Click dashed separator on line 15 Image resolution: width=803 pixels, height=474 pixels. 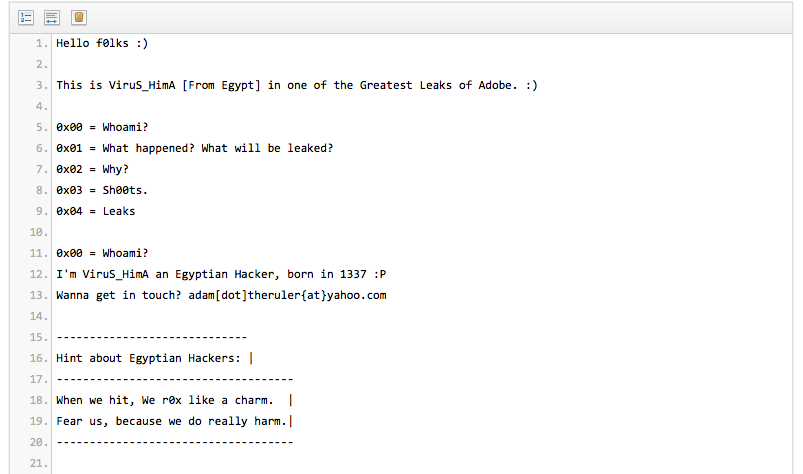pos(152,337)
